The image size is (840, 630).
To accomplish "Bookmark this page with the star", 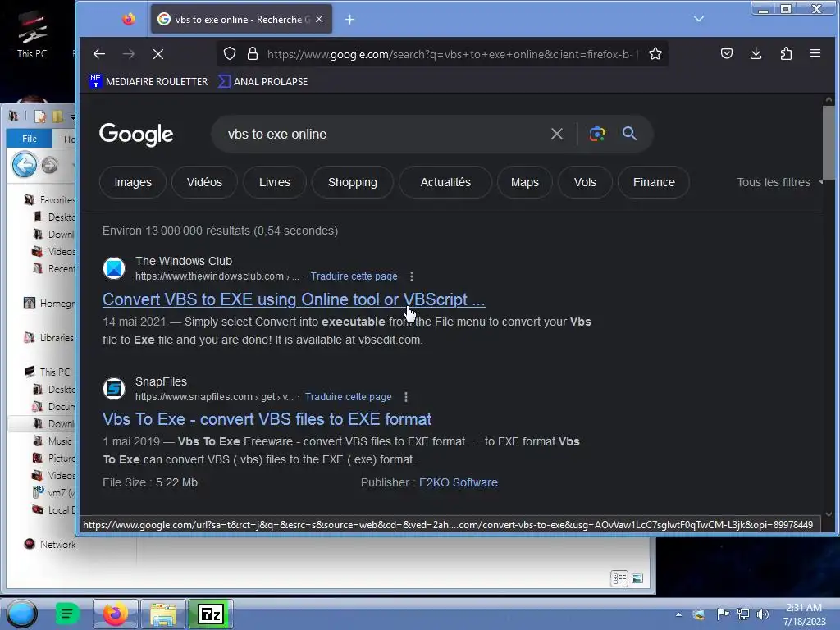I will (x=655, y=53).
